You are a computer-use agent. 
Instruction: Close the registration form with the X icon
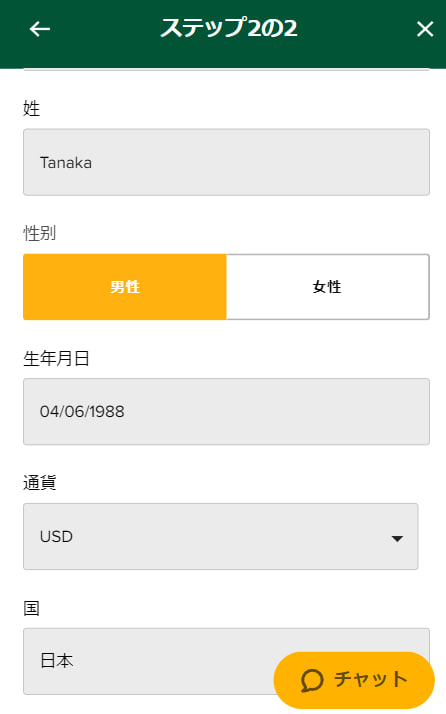[x=425, y=29]
